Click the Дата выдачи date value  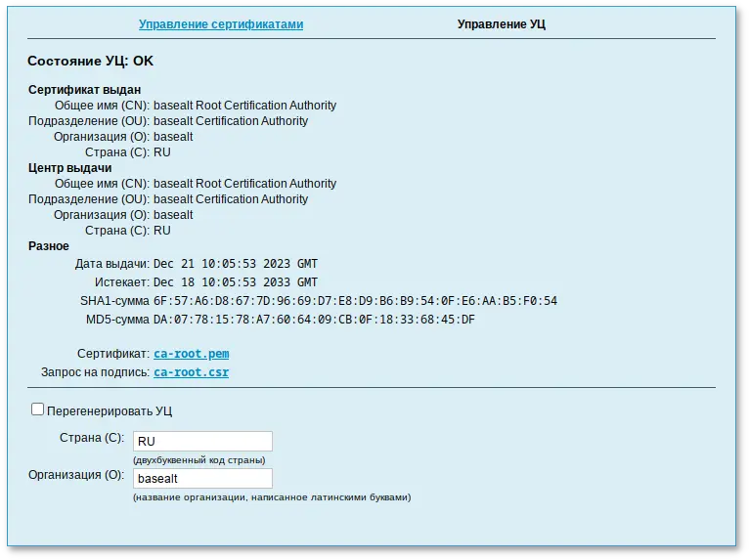pos(236,264)
